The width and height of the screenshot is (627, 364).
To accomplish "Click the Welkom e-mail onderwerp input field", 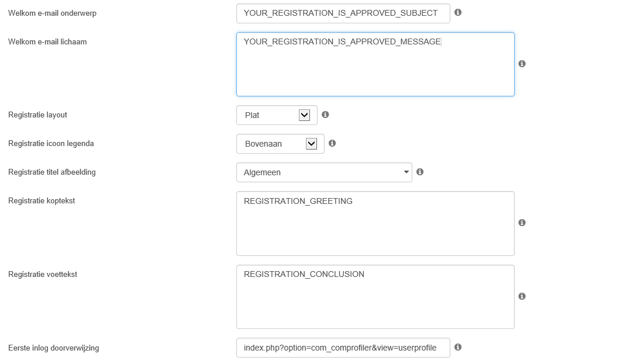I will tap(343, 13).
